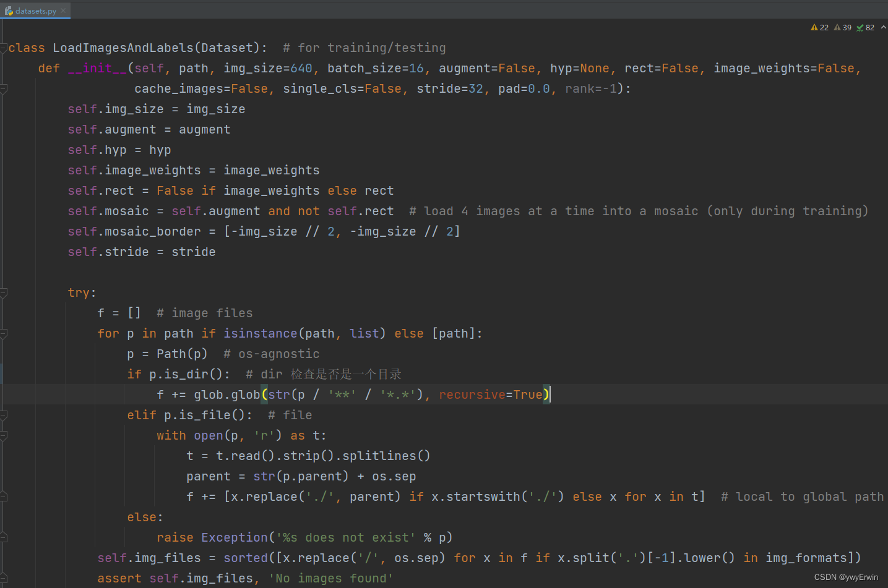Viewport: 888px width, 588px height.
Task: Click the Python file icon on datasets.py tab
Action: coord(9,11)
